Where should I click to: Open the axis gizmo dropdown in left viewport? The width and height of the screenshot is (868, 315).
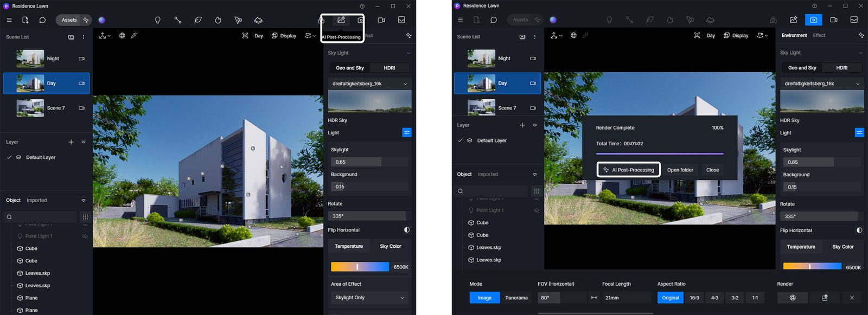pyautogui.click(x=105, y=36)
